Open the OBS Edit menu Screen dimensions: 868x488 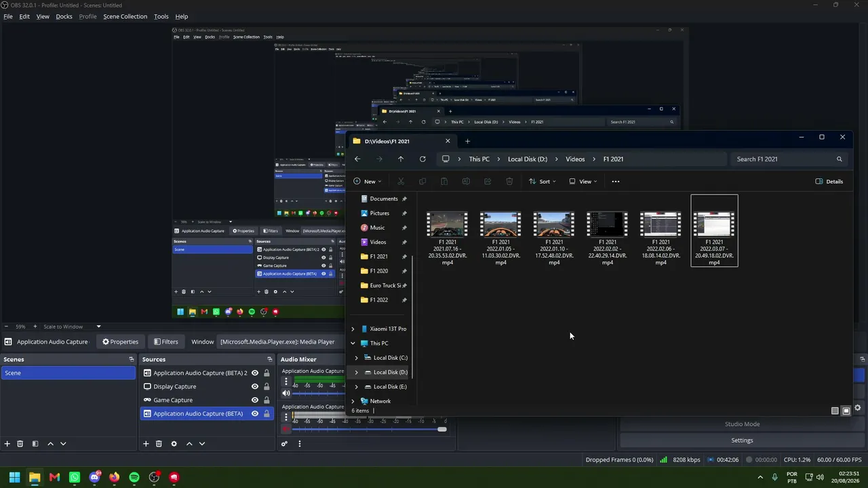tap(24, 16)
